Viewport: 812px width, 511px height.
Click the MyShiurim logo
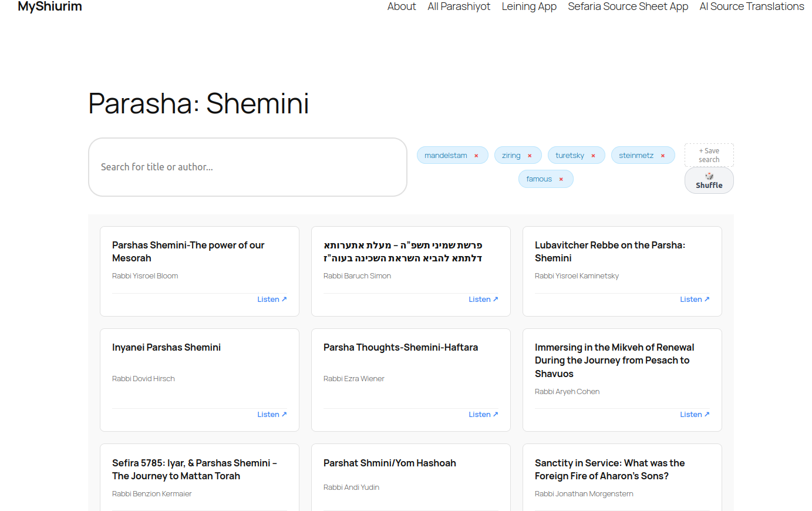pos(50,6)
